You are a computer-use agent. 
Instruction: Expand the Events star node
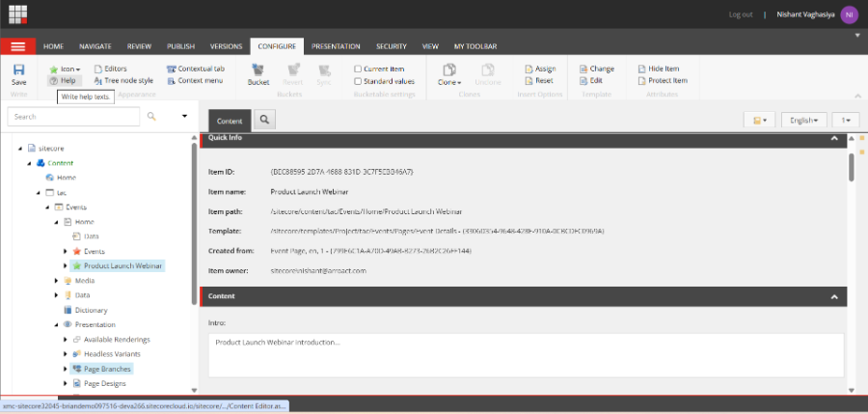point(66,251)
